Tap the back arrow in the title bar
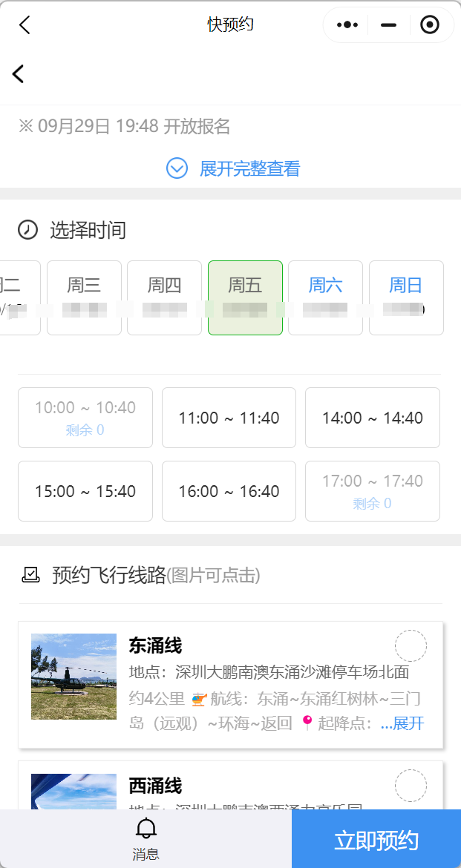 (24, 25)
